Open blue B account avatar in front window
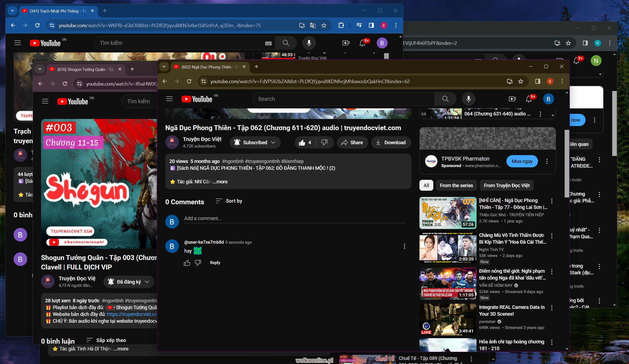The height and width of the screenshot is (364, 629). [x=549, y=99]
